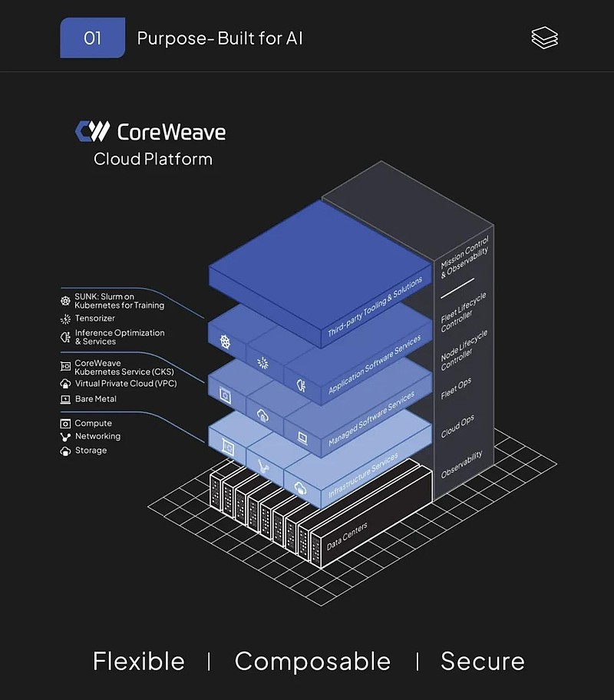Click bottom 'Observability' on side panel
The width and height of the screenshot is (614, 700).
(x=462, y=464)
